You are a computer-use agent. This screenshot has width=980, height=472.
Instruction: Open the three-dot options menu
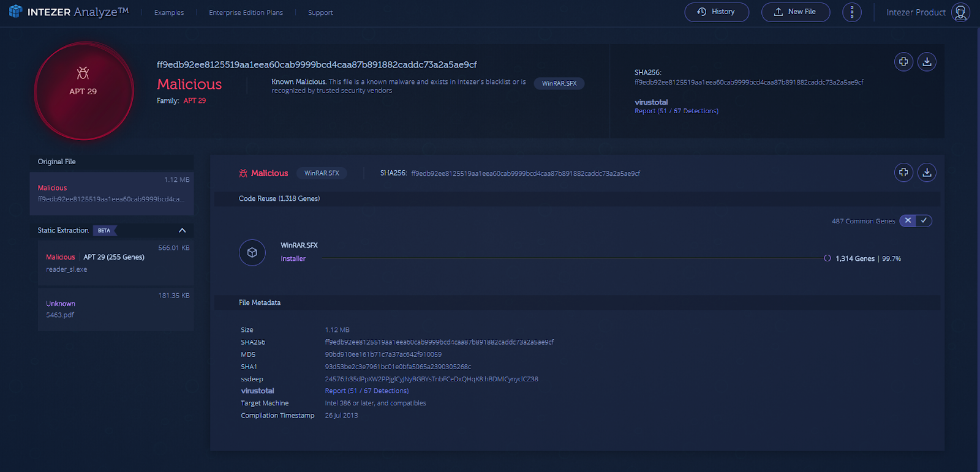[x=851, y=12]
